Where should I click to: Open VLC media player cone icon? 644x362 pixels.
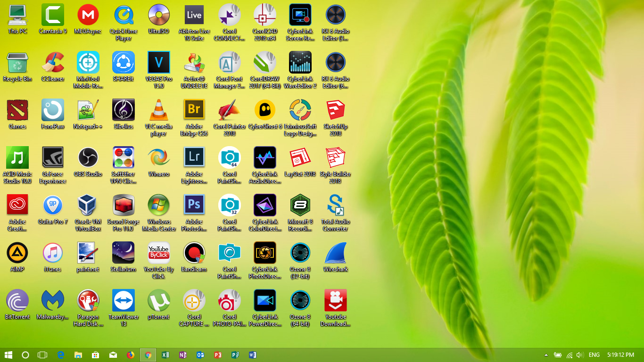click(159, 110)
